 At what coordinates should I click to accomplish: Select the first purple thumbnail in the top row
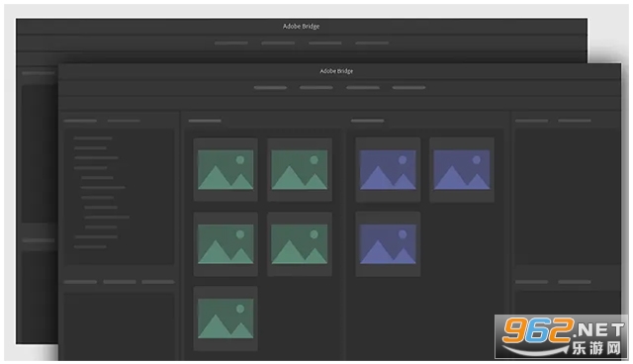pos(388,169)
